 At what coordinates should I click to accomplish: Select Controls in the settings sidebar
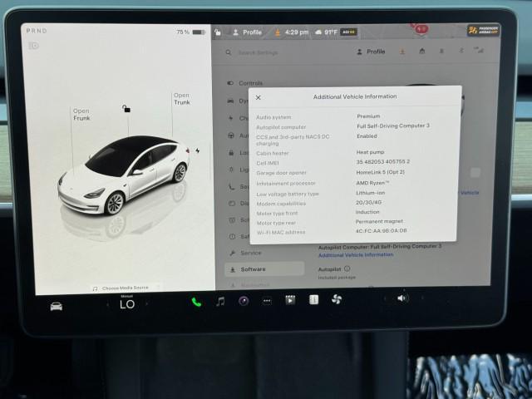tap(246, 83)
